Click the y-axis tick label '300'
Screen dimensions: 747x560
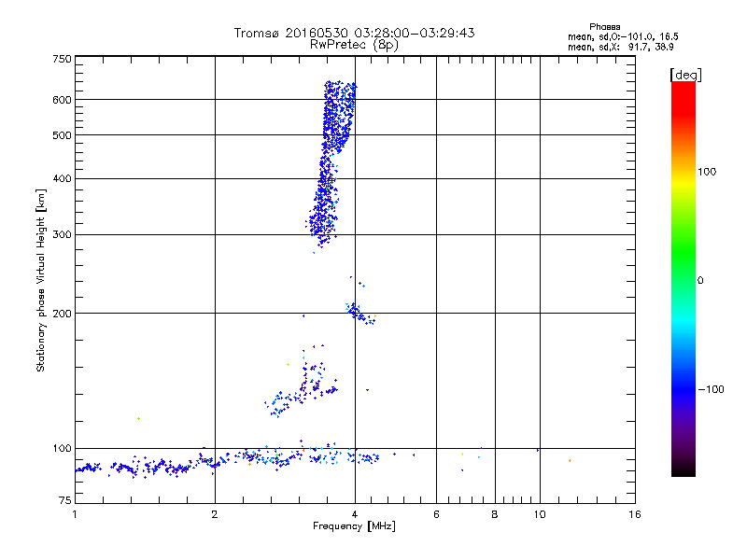pyautogui.click(x=62, y=235)
